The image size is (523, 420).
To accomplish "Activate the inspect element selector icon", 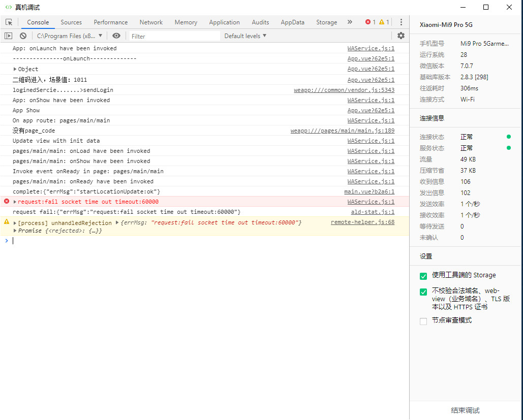I will 9,22.
